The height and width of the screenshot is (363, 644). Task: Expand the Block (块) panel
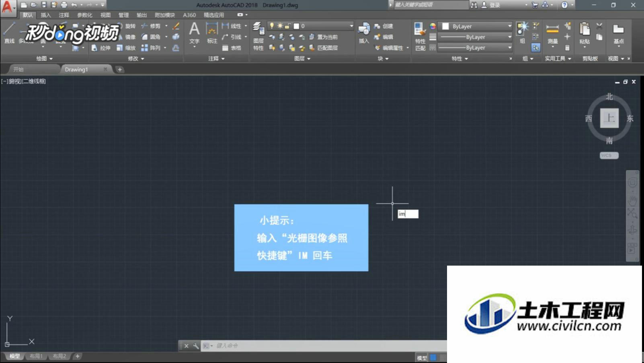pos(383,59)
